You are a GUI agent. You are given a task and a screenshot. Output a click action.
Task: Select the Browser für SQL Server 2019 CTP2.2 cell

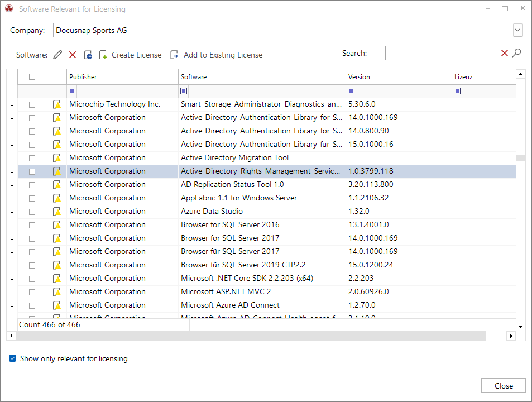262,265
